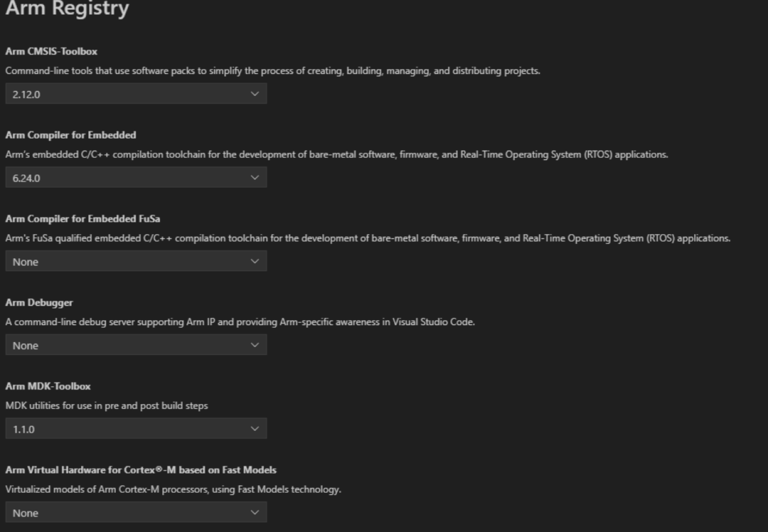Select the Arm Registry page title
Image resolution: width=768 pixels, height=532 pixels.
point(67,9)
